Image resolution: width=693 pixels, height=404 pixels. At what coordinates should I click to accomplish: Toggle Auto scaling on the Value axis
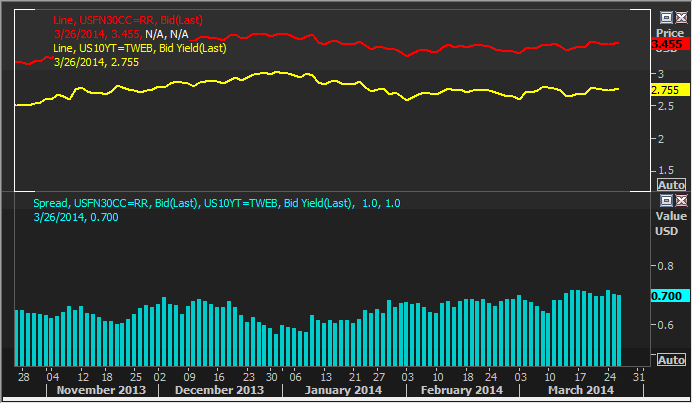coord(669,360)
